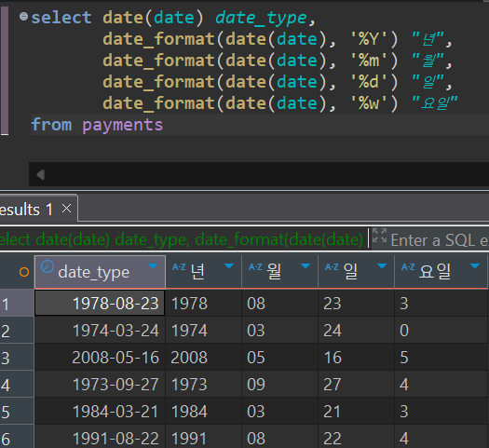Open the date_type column dropdown arrow
The width and height of the screenshot is (489, 448).
coord(153,266)
